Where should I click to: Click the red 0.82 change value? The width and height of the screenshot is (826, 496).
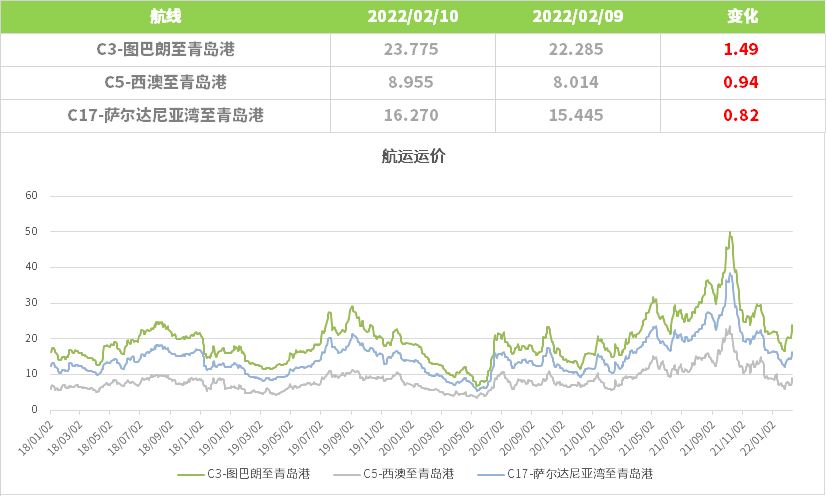(x=741, y=115)
